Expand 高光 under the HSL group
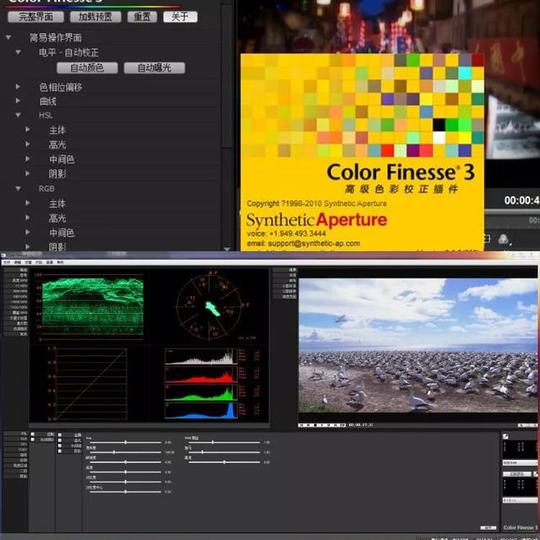 tap(28, 144)
